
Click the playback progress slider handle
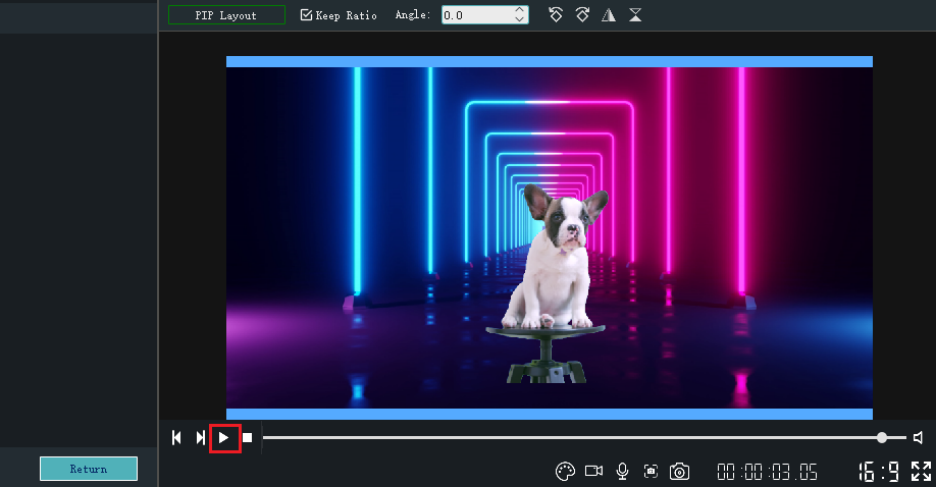tap(882, 438)
